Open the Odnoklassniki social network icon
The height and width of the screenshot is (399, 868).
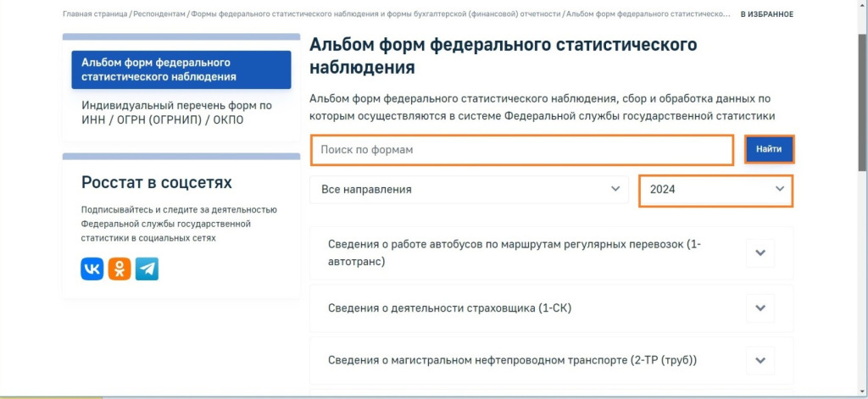(120, 269)
